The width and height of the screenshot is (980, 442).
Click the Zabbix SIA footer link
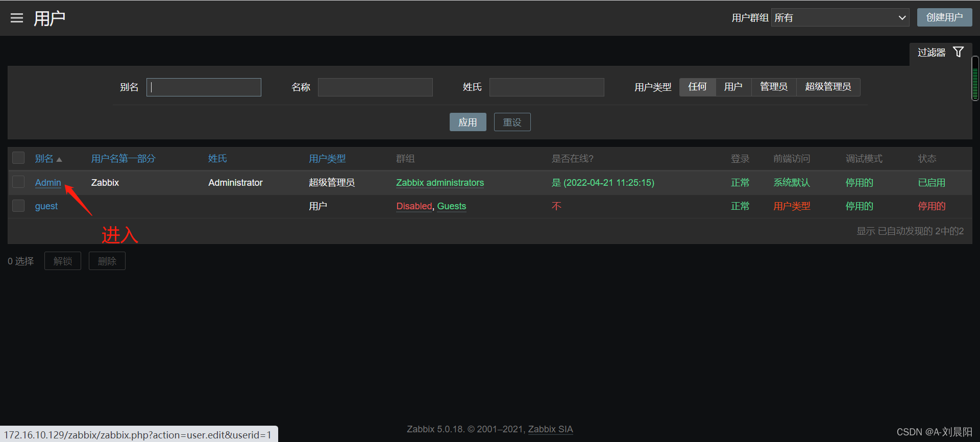click(550, 429)
